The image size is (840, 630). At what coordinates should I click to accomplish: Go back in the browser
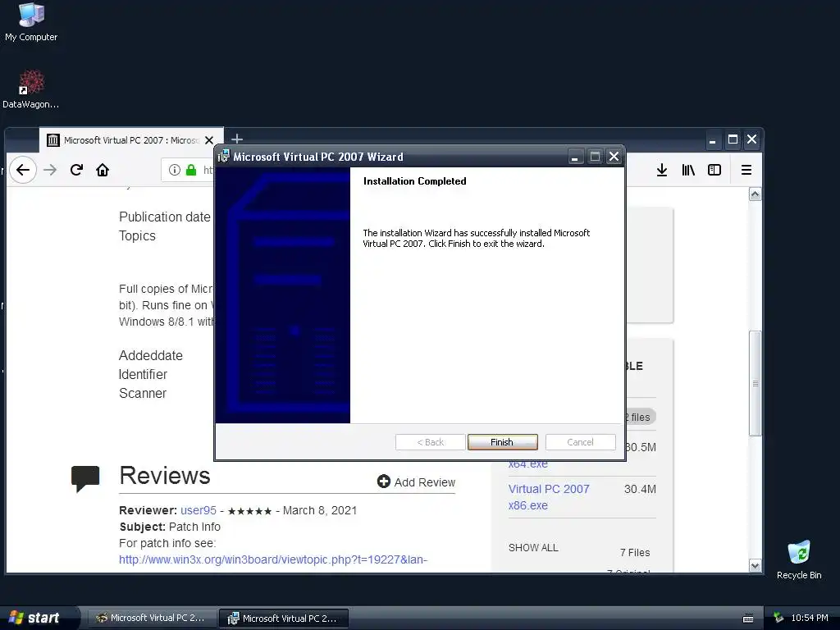click(22, 170)
